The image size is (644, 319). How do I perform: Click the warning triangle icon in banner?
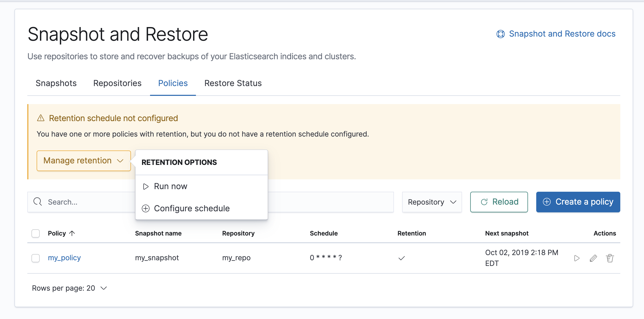[41, 118]
